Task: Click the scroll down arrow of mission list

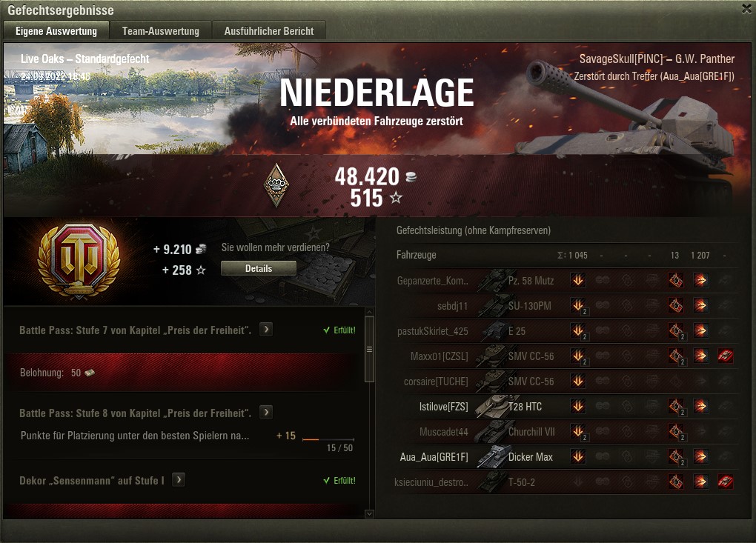Action: (369, 513)
